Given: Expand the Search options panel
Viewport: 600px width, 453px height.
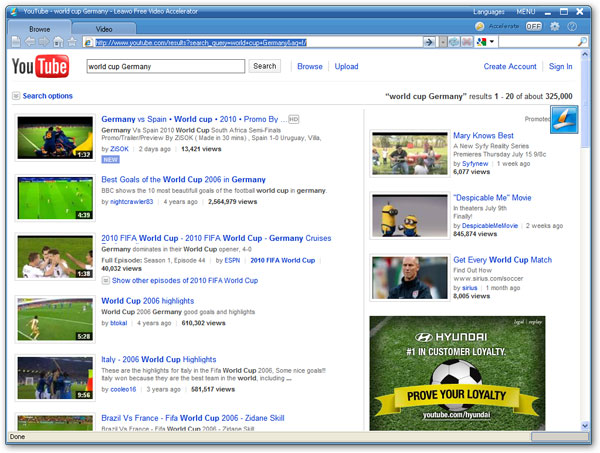Looking at the screenshot, I should (42, 96).
